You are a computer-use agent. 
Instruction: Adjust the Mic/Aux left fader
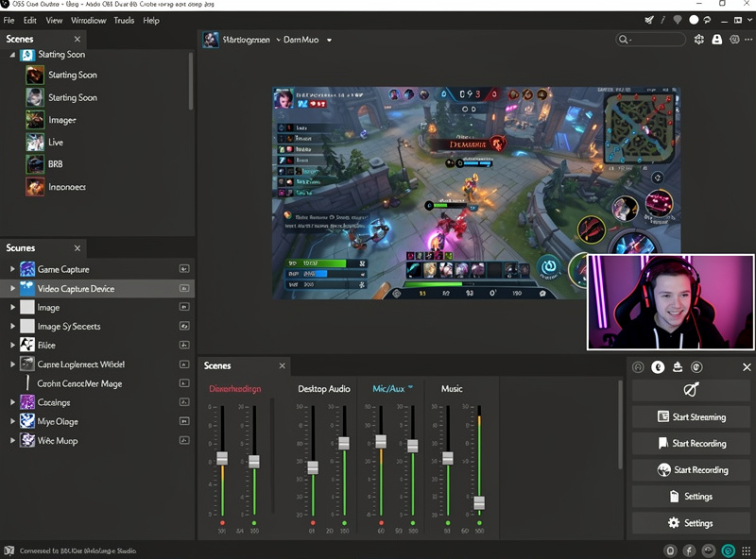[x=381, y=441]
